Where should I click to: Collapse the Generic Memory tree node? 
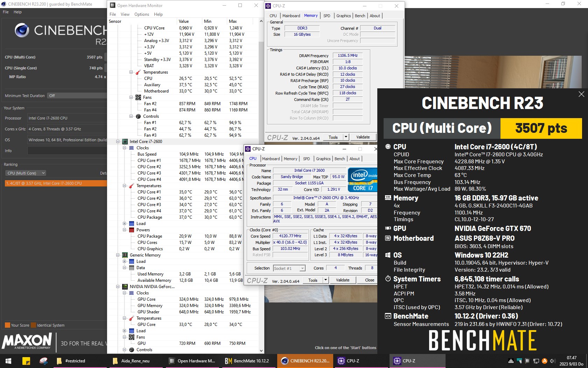[118, 255]
